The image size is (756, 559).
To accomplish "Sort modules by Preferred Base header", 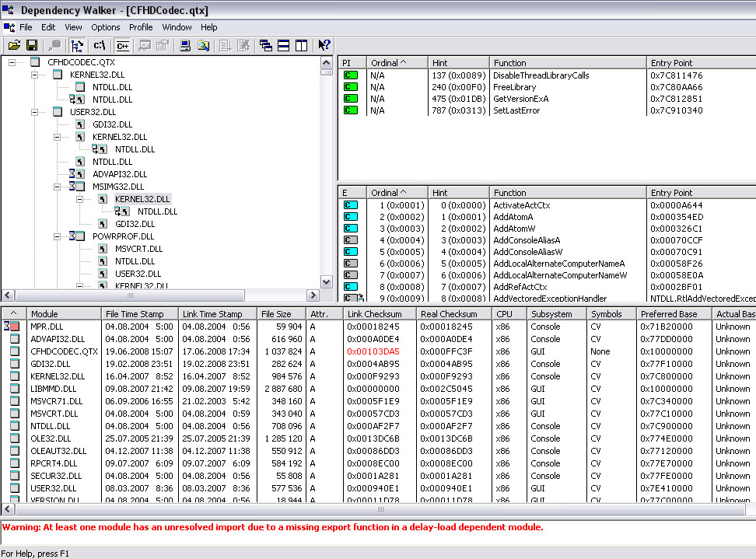I will pos(674,314).
